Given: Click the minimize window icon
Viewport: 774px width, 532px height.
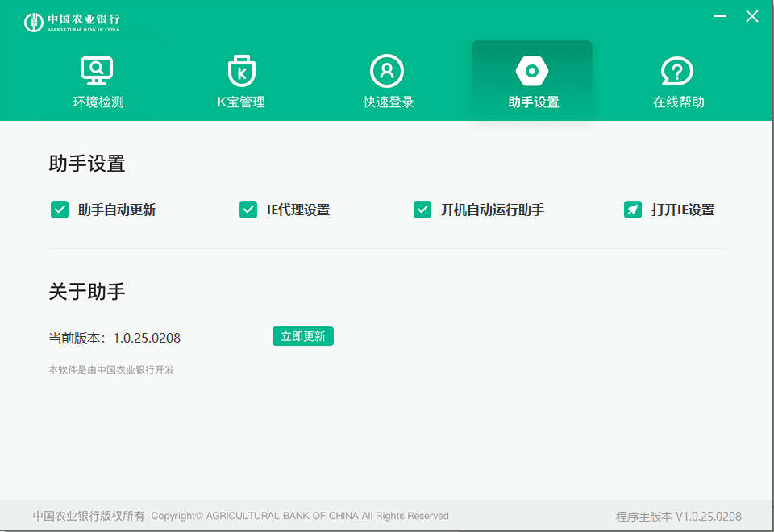Looking at the screenshot, I should click(x=719, y=15).
